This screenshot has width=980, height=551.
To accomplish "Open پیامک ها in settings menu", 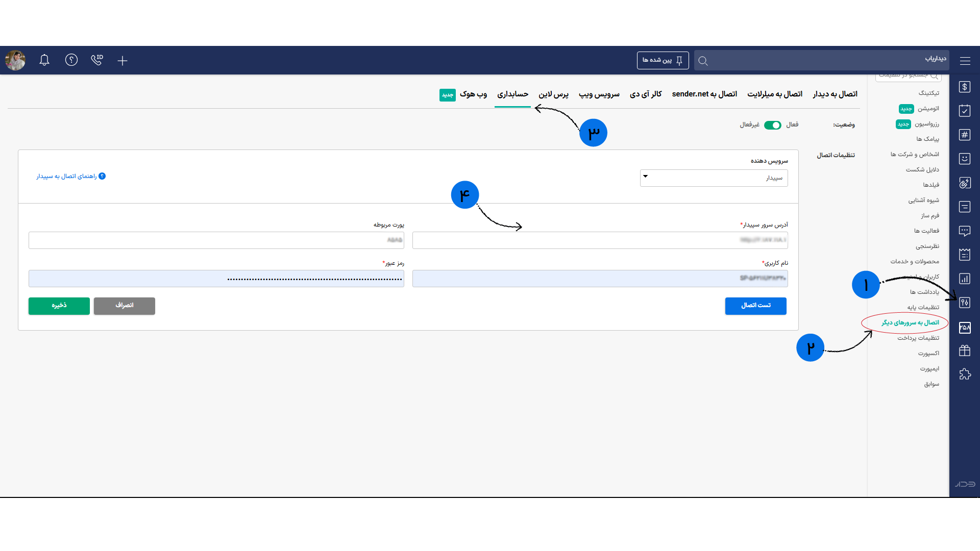I will click(x=927, y=139).
